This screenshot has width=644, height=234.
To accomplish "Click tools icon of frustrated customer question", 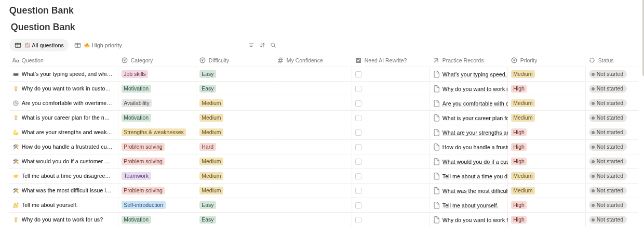I will point(16,147).
